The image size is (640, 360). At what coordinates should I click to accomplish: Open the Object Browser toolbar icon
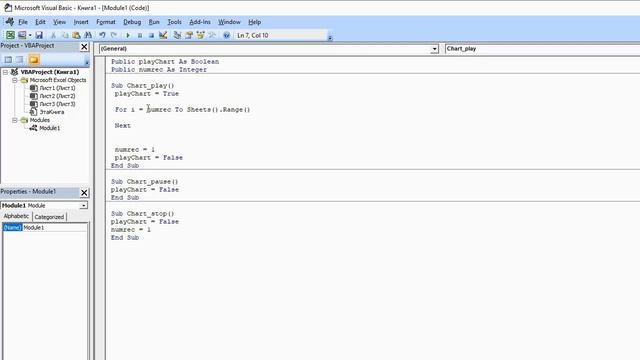(200, 36)
